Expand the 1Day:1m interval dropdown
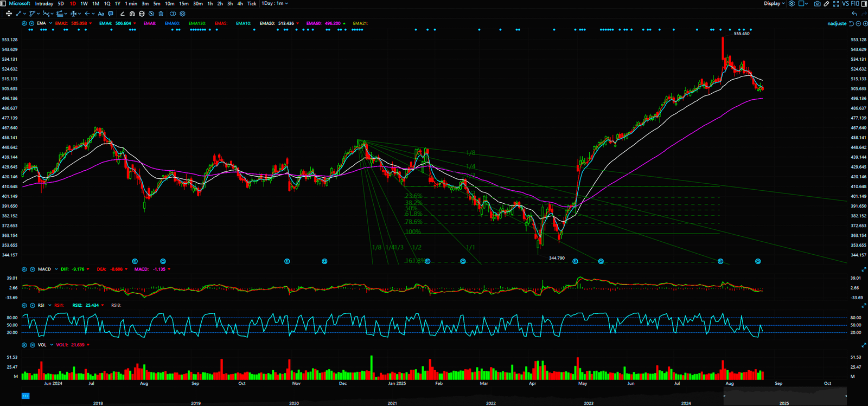 (x=275, y=4)
